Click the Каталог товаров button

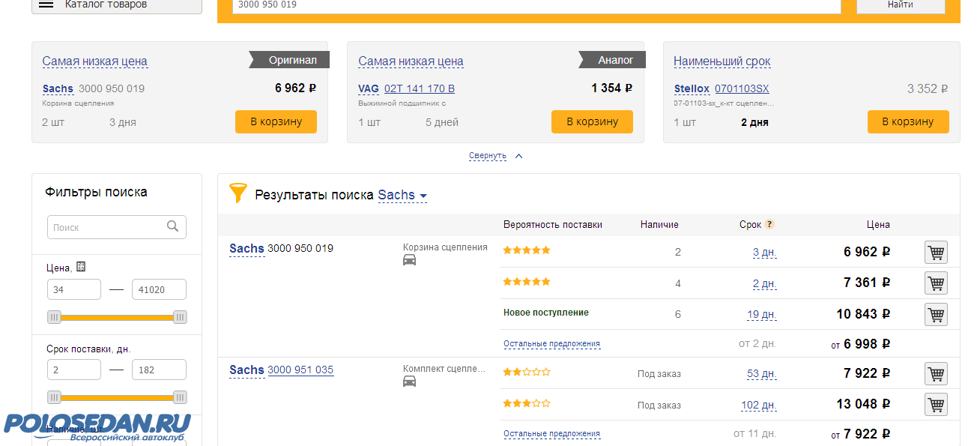click(117, 5)
